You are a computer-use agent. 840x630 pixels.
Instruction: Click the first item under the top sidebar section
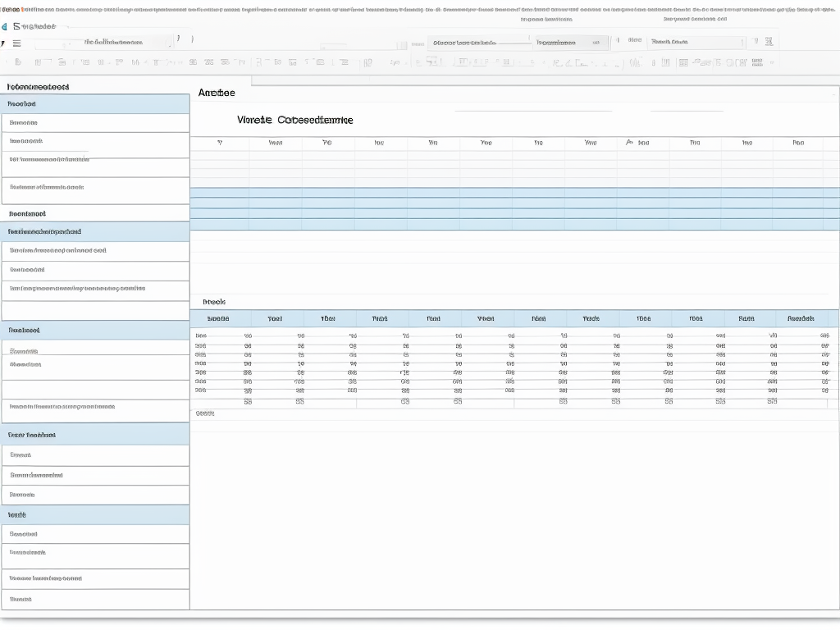click(95, 123)
